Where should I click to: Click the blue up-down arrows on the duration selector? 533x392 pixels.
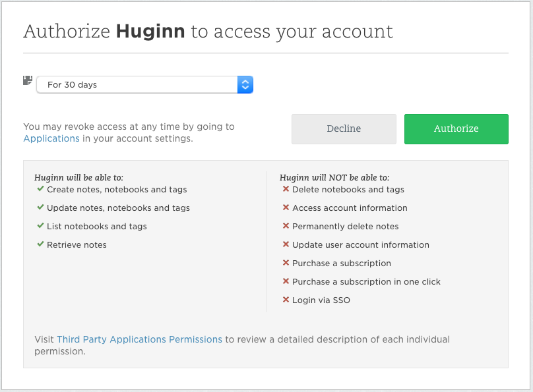point(245,84)
